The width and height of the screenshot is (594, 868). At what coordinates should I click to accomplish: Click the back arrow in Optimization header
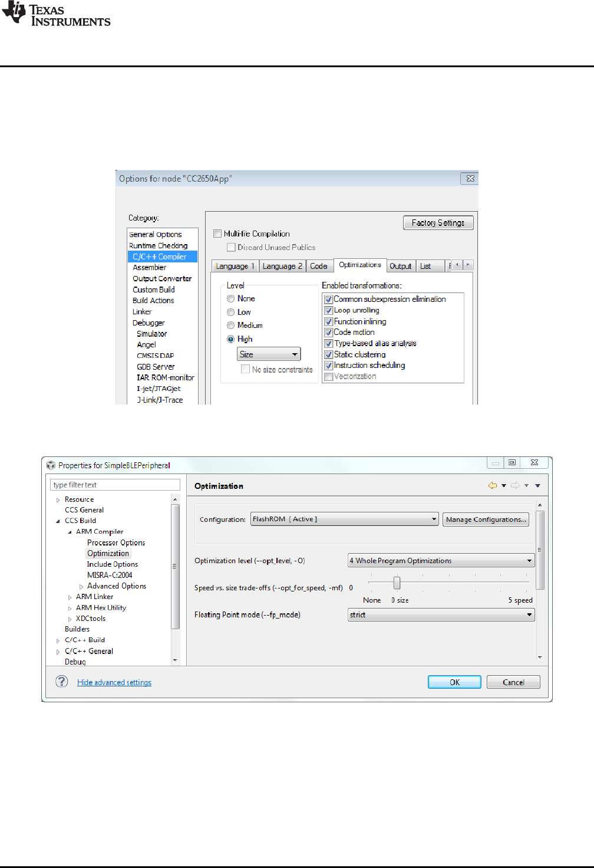tap(493, 485)
